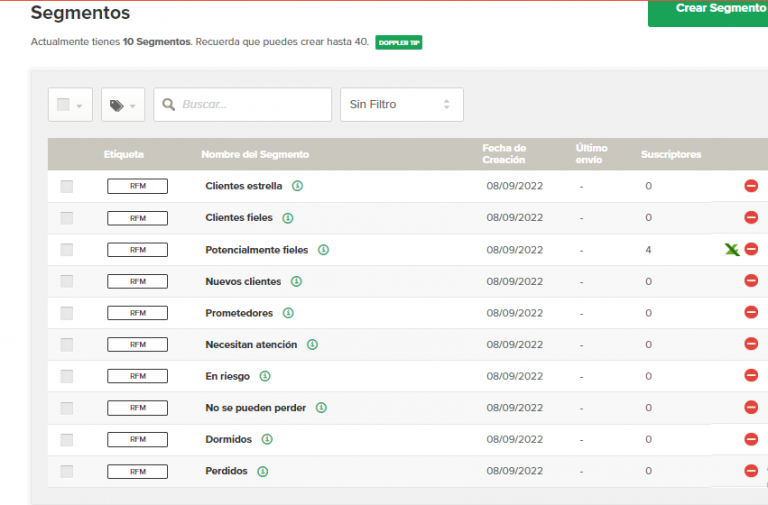This screenshot has height=505, width=768.
Task: Focus the Buscar search field
Action: point(252,105)
